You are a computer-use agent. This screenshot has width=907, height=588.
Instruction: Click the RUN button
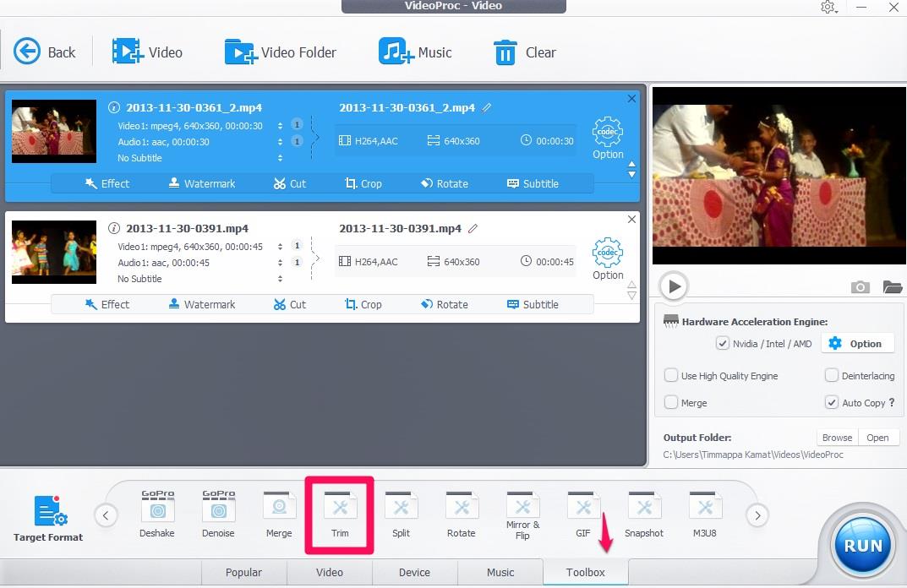click(x=862, y=546)
